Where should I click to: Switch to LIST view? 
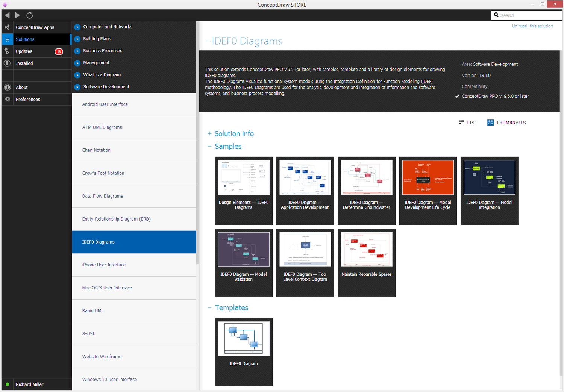coord(472,123)
